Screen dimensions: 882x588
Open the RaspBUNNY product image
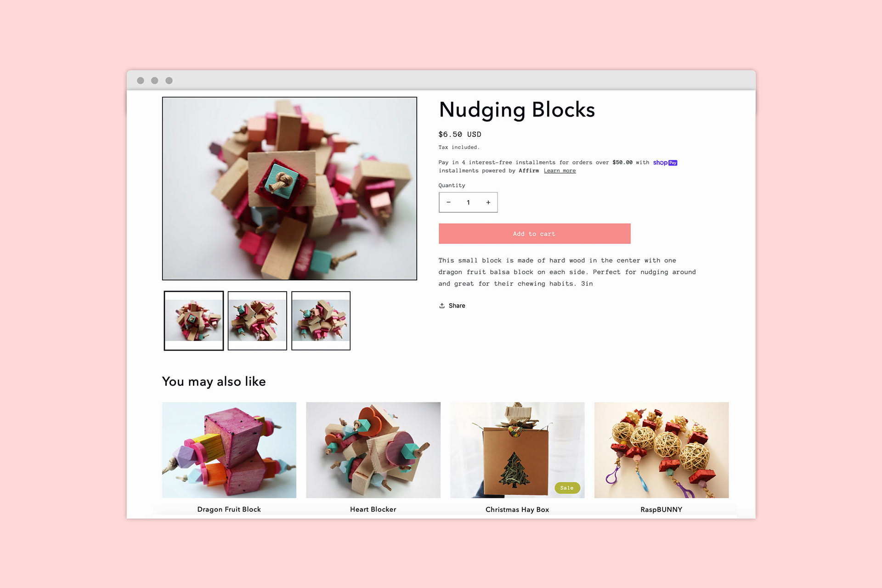pos(661,450)
